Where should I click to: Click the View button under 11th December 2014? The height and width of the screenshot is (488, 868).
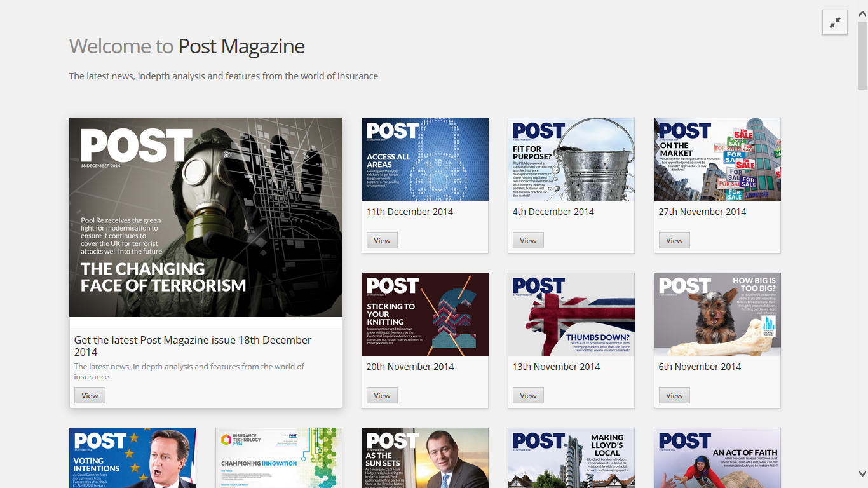(x=381, y=240)
